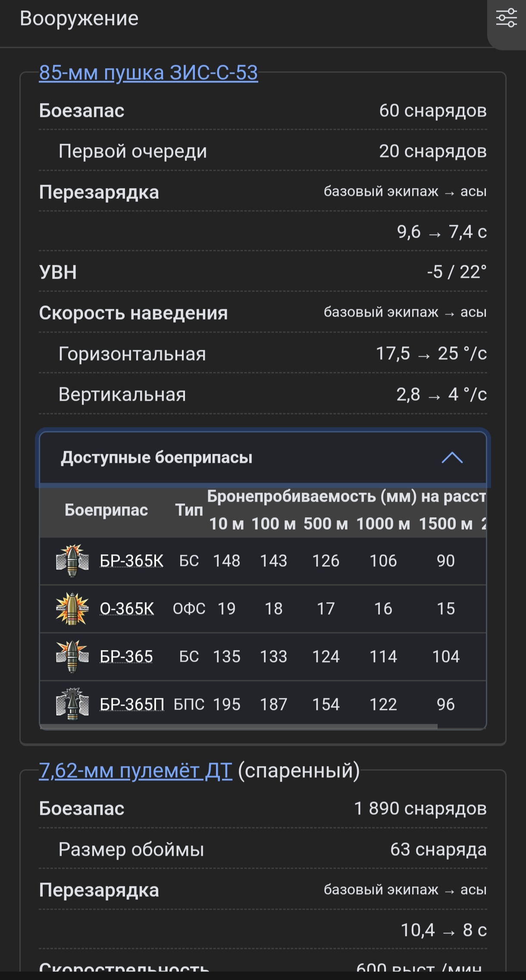Click the БР-365К shell icon
The width and height of the screenshot is (526, 980).
(72, 561)
